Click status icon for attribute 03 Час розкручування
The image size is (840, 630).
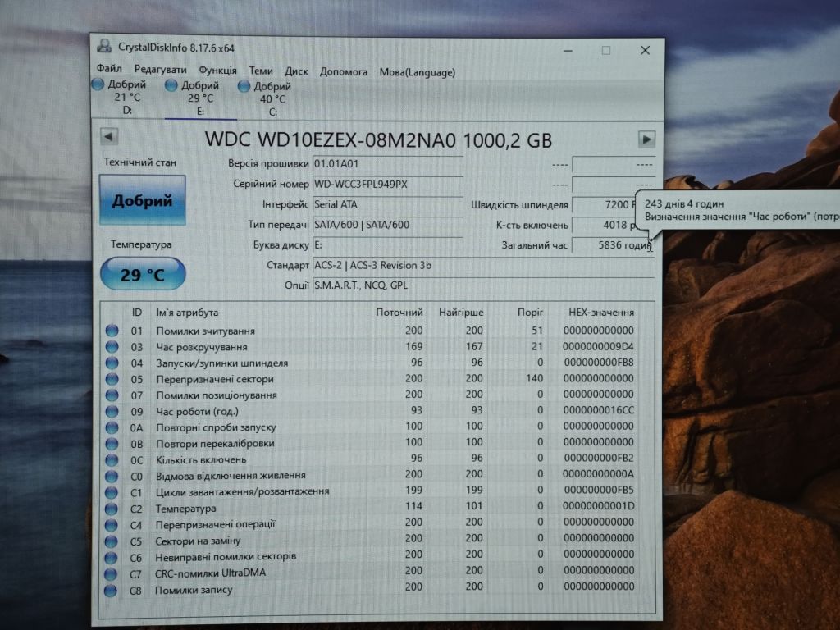pyautogui.click(x=112, y=347)
